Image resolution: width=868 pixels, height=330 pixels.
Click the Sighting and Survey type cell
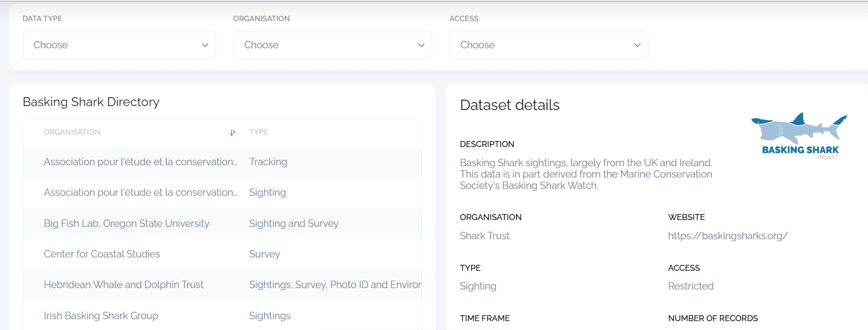[294, 223]
